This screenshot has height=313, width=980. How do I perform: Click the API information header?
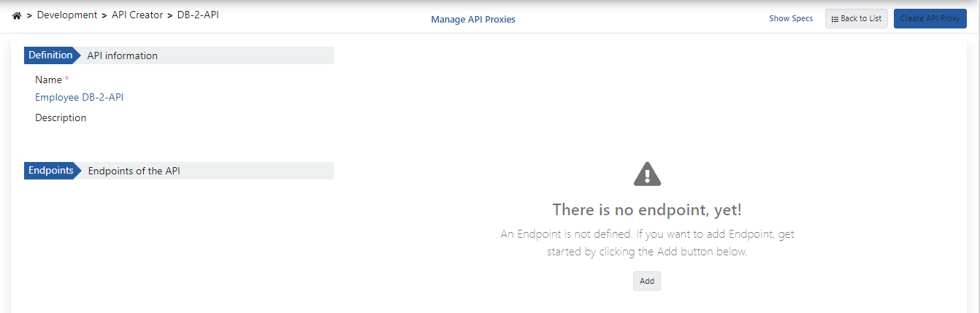[x=122, y=55]
